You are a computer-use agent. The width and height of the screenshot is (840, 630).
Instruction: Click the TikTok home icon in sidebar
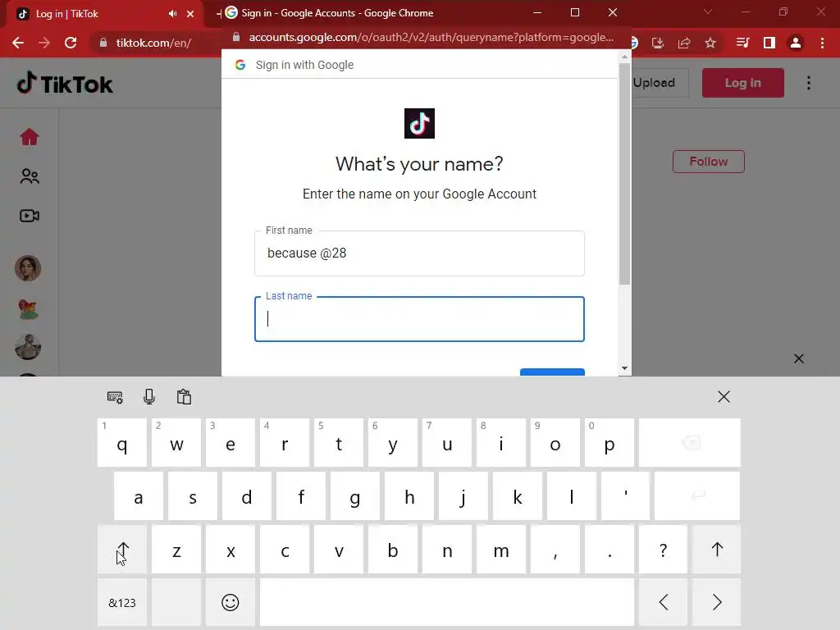[x=30, y=137]
